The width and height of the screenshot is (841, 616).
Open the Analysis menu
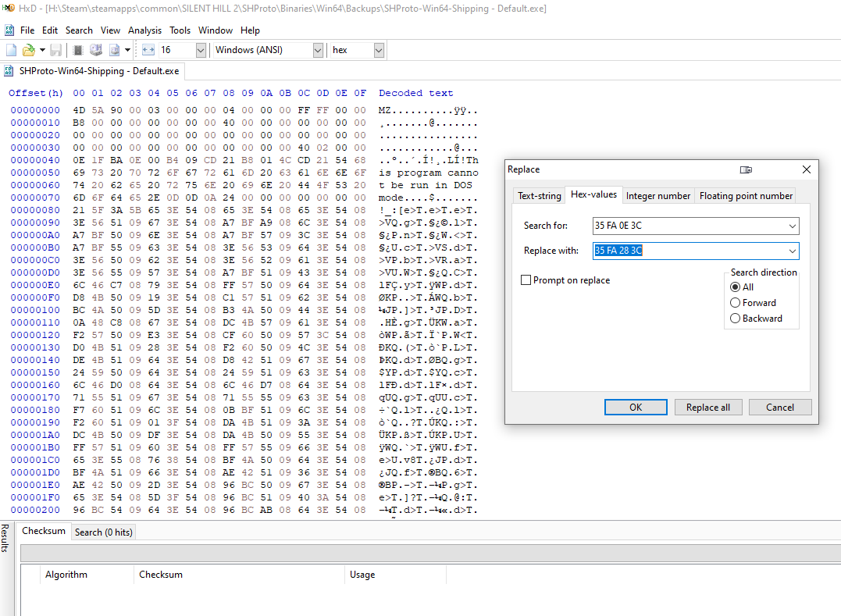coord(144,30)
